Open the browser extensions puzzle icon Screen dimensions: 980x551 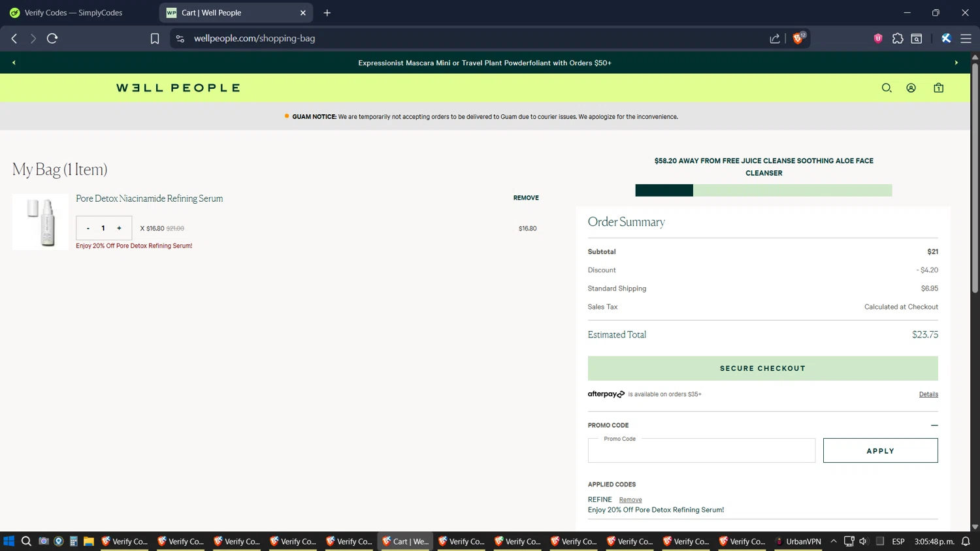(x=898, y=39)
